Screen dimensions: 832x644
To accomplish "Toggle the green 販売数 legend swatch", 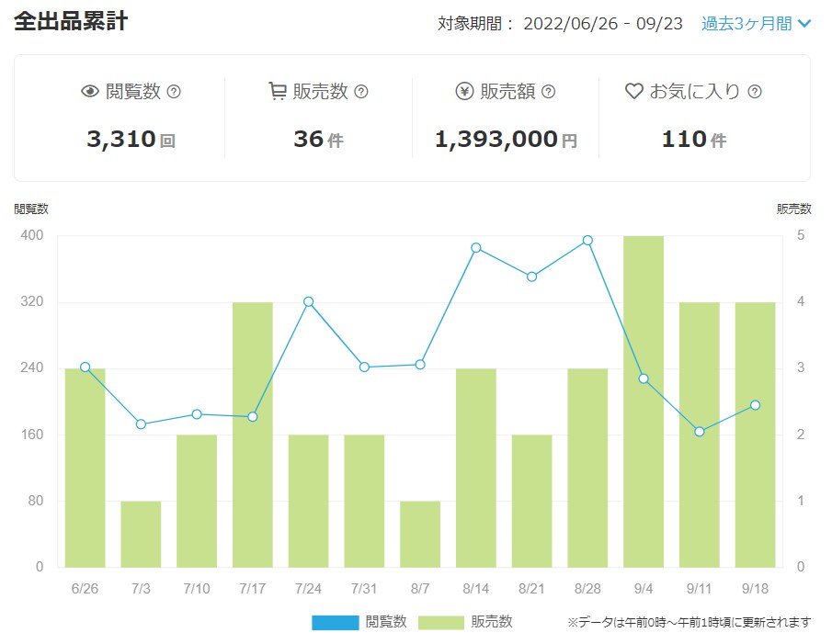I will pyautogui.click(x=441, y=622).
